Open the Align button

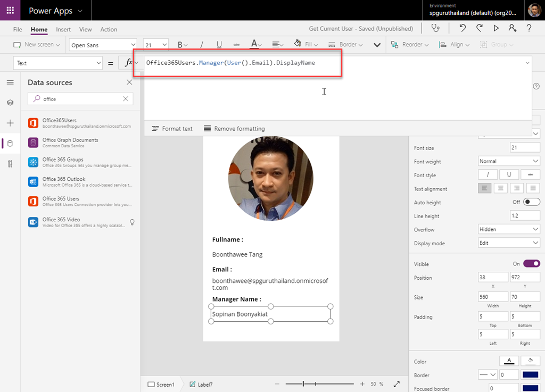coord(454,45)
